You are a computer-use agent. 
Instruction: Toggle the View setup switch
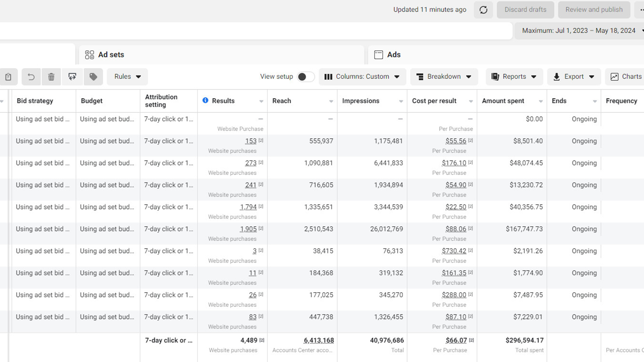point(305,77)
